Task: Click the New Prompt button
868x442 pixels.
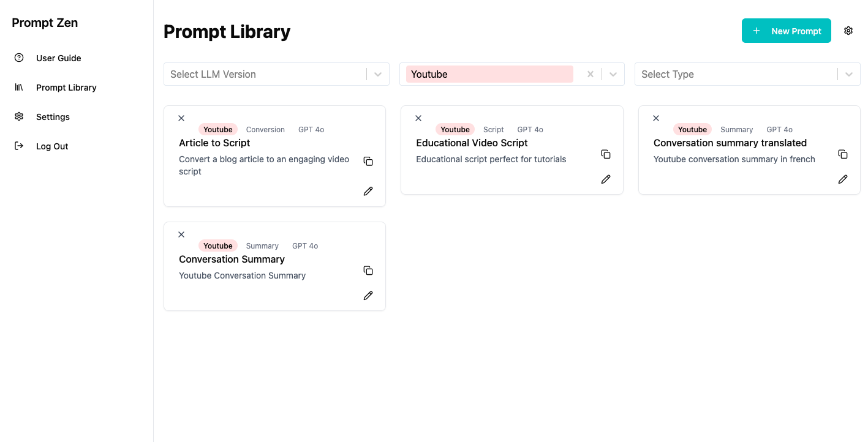Action: click(x=786, y=31)
